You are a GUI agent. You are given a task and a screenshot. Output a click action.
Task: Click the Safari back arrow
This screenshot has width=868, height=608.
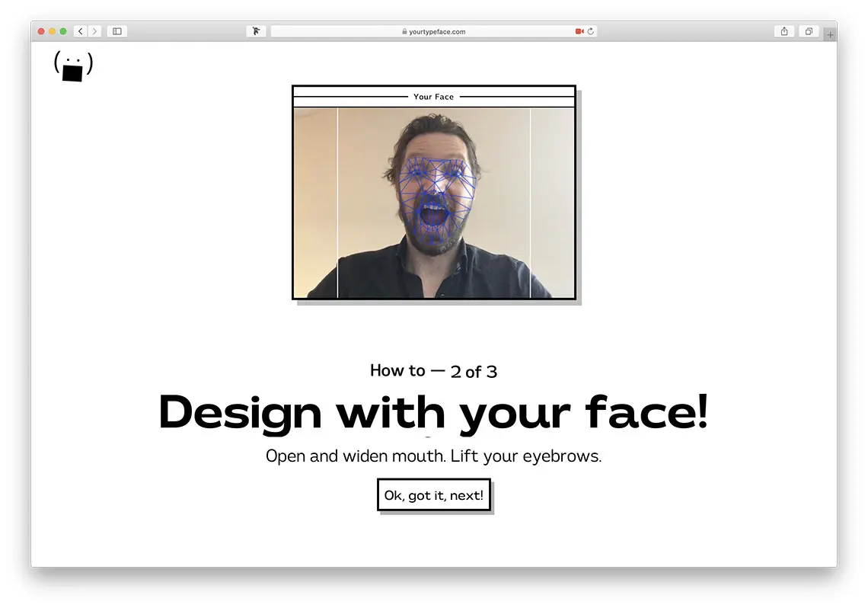tap(81, 31)
